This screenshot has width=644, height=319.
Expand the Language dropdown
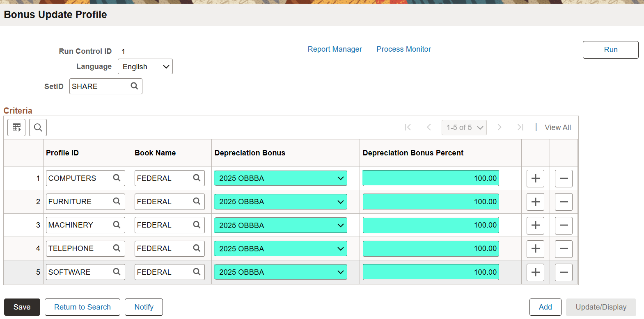pyautogui.click(x=145, y=66)
